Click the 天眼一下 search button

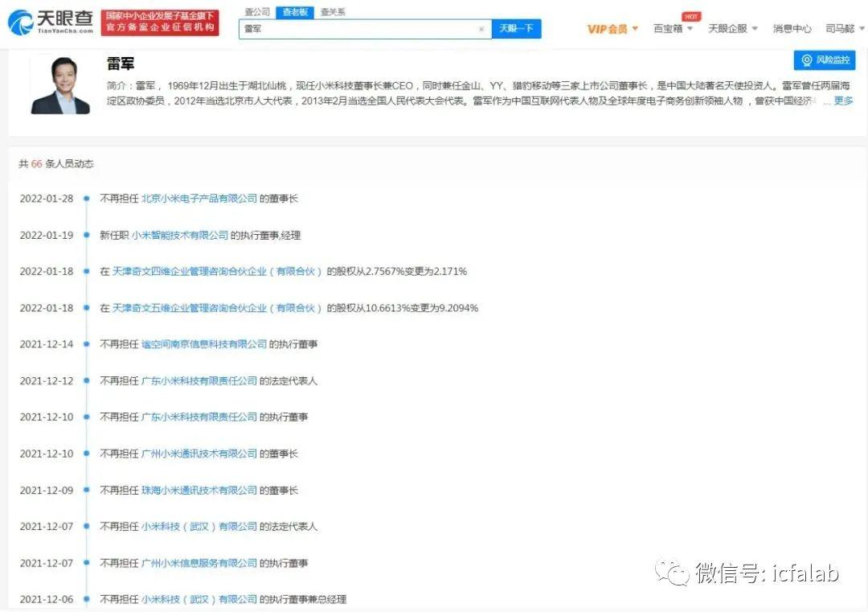point(516,28)
